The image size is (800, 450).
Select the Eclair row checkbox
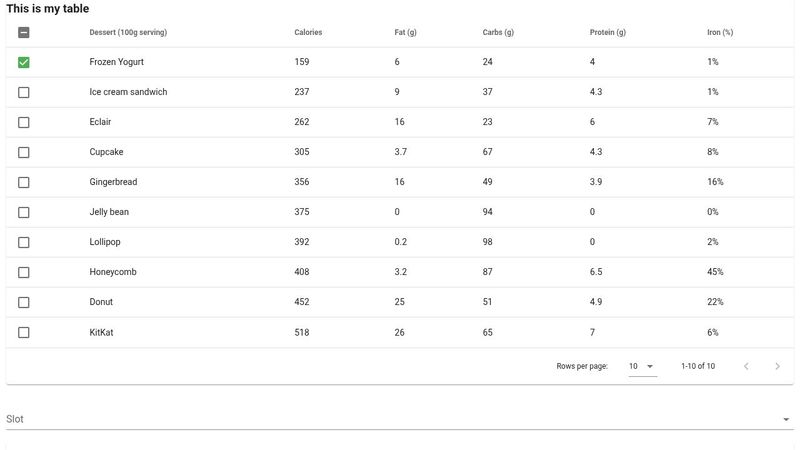(x=24, y=122)
